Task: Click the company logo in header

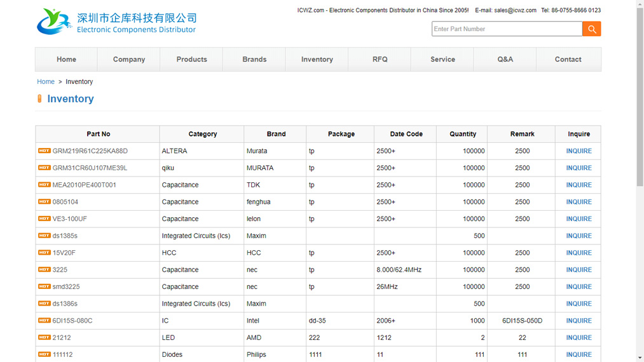Action: (116, 22)
